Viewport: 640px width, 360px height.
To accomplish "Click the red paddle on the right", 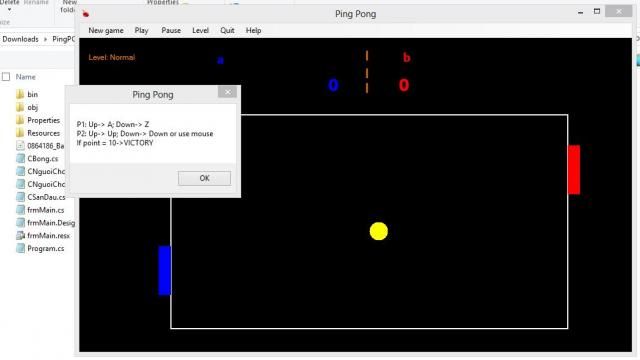I will click(574, 169).
